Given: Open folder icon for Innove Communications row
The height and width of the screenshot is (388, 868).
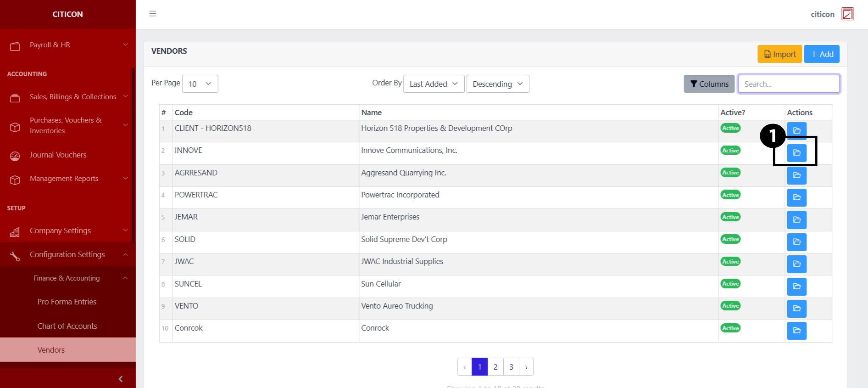Looking at the screenshot, I should coord(796,153).
